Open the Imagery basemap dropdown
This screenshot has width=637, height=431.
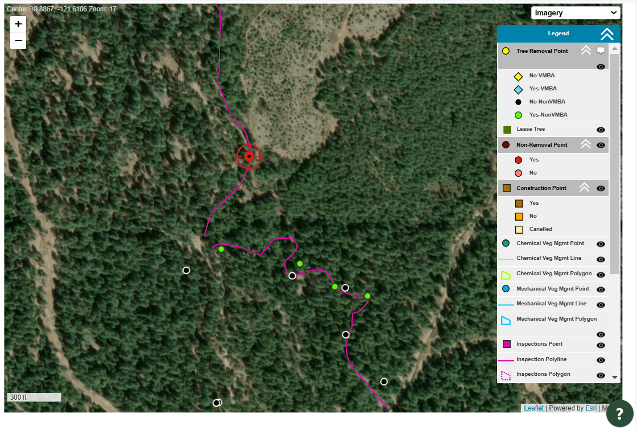pyautogui.click(x=575, y=13)
